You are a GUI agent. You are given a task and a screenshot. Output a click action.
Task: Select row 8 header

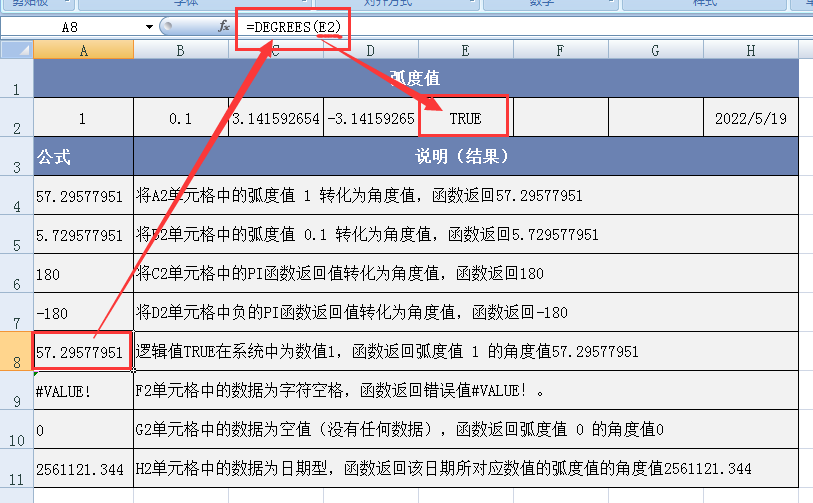(x=17, y=351)
